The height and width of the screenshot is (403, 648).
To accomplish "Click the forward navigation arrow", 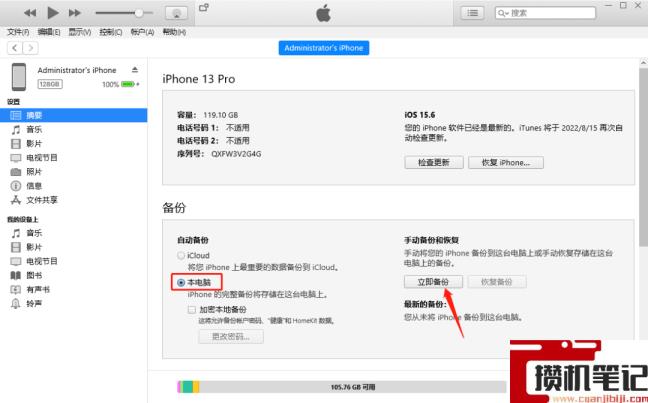I will coord(31,48).
